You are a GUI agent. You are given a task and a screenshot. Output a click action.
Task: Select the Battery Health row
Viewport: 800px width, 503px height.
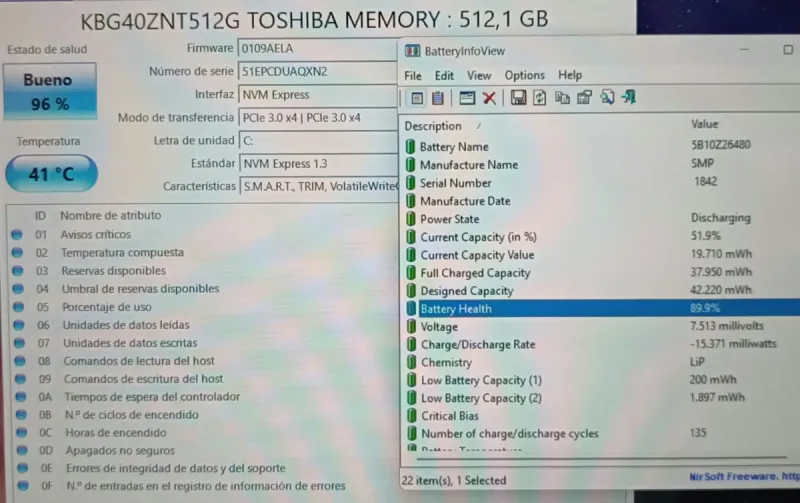coord(601,308)
